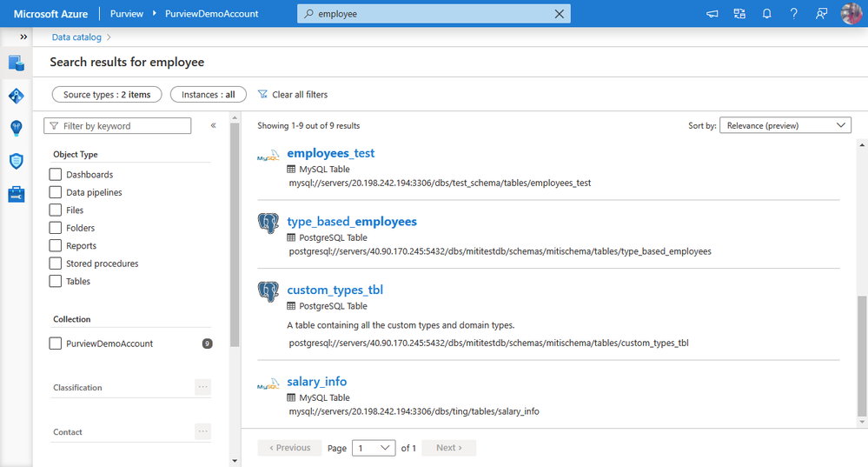
Task: Open the Source types filter pill
Action: pyautogui.click(x=107, y=94)
